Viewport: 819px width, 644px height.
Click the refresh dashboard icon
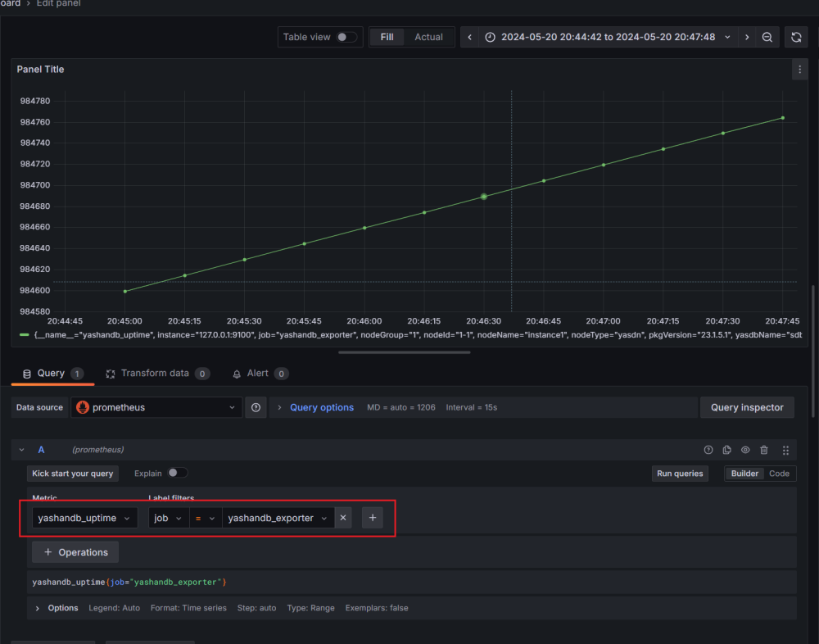point(796,37)
